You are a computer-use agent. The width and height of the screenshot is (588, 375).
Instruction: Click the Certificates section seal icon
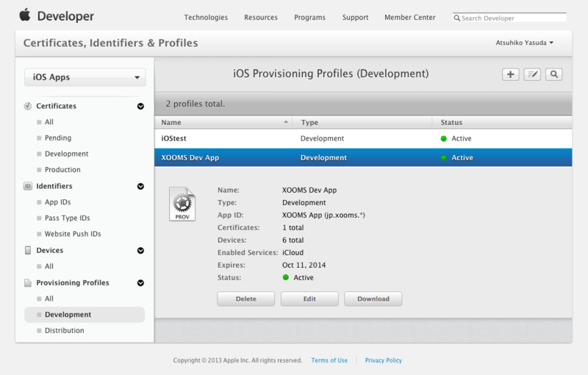[28, 106]
